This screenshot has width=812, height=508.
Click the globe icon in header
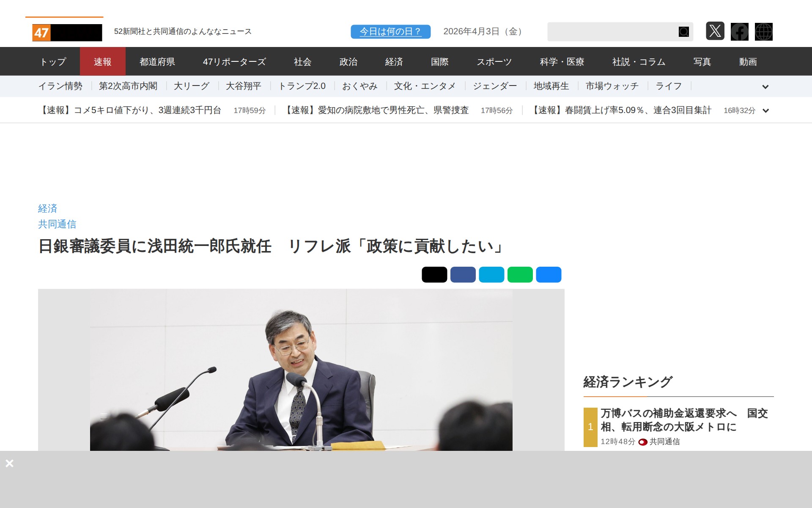point(763,32)
